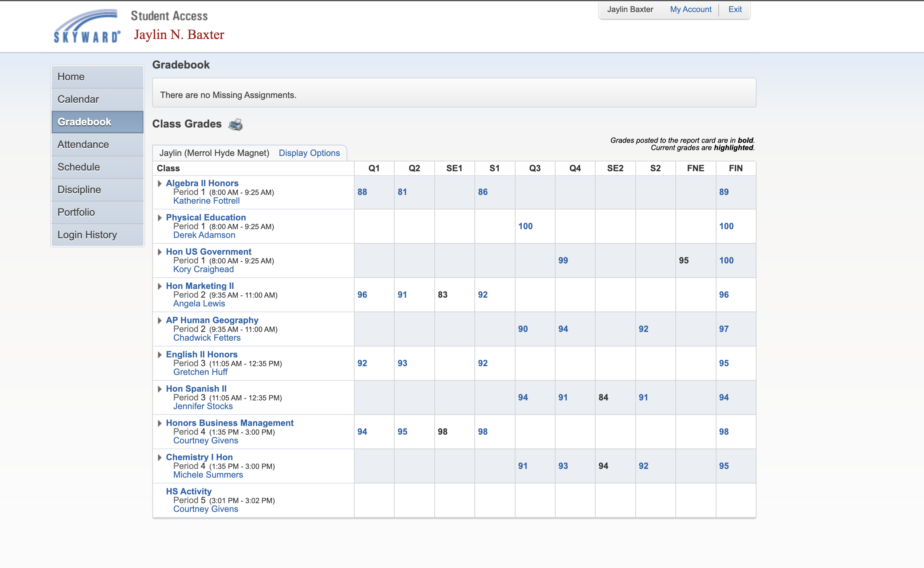Click the Exit link

[x=735, y=9]
